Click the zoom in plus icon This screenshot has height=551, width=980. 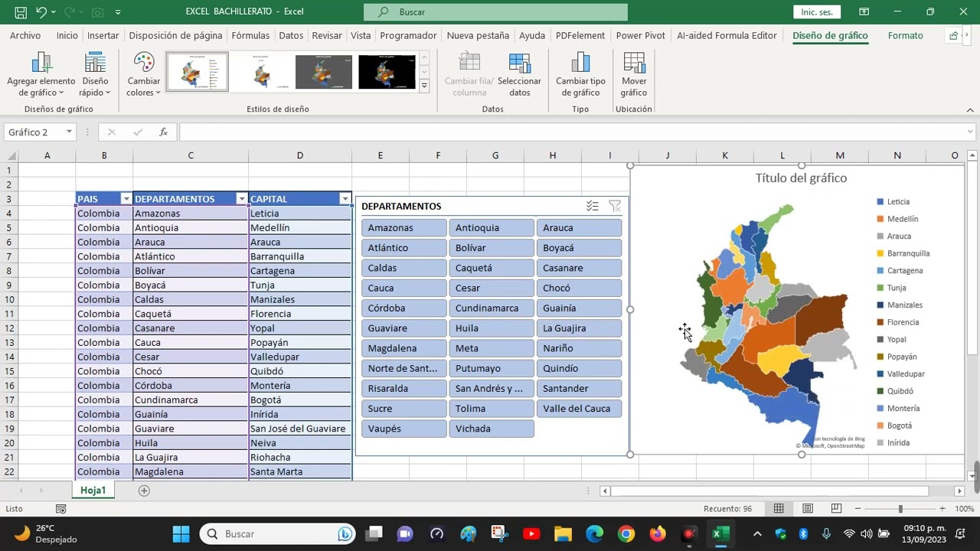coord(942,509)
